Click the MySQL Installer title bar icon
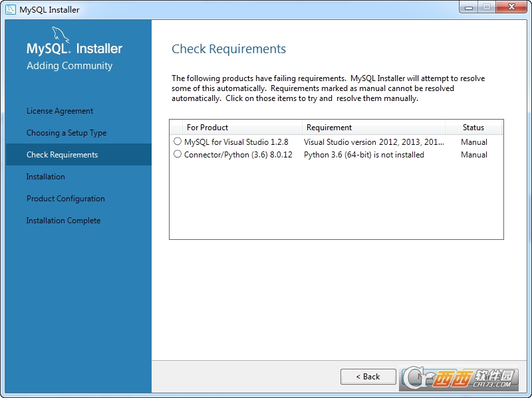The height and width of the screenshot is (398, 532). point(11,9)
